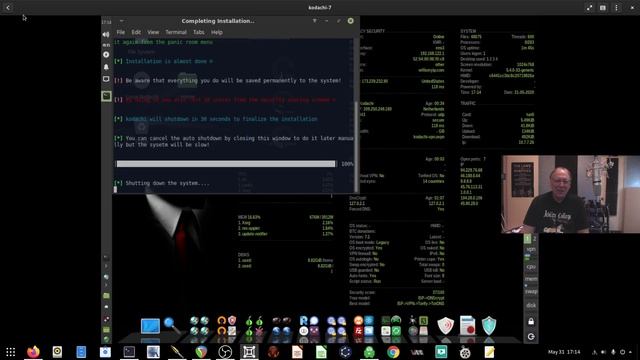
Task: Open the Help menu in terminal
Action: pyautogui.click(x=217, y=32)
